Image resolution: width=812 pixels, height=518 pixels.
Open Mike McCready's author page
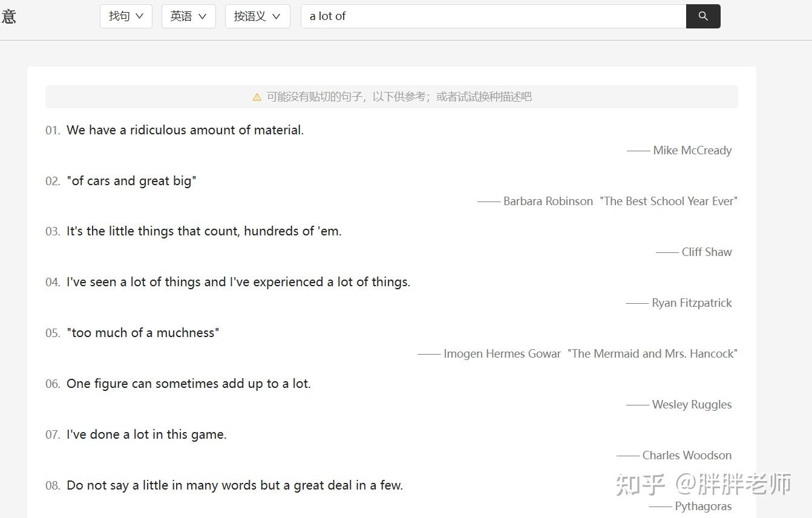pos(692,150)
